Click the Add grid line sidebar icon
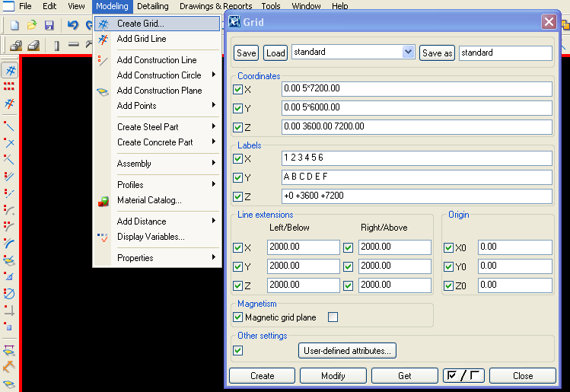 coord(9,104)
